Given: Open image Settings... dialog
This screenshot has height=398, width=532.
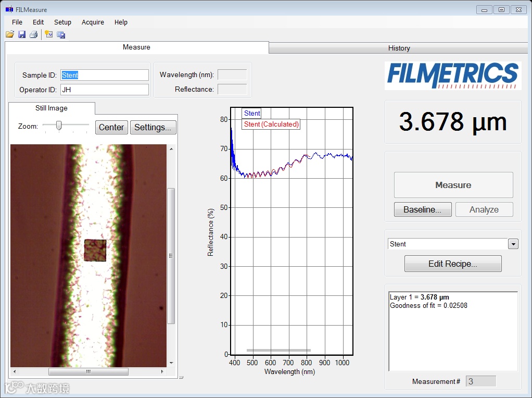Looking at the screenshot, I should tap(153, 127).
